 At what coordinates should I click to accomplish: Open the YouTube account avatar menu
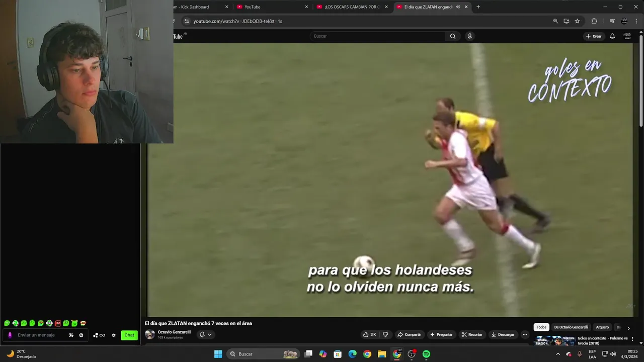[x=627, y=36]
